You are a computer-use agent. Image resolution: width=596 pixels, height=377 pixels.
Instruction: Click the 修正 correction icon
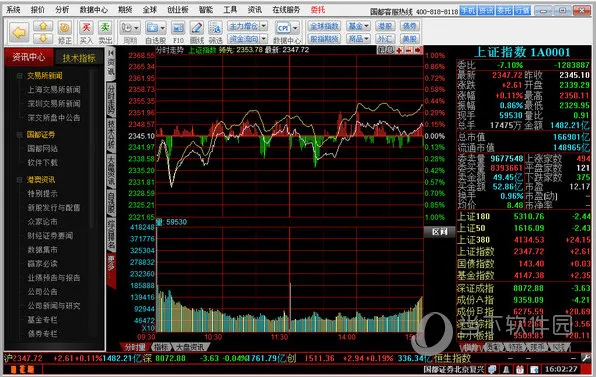(65, 28)
